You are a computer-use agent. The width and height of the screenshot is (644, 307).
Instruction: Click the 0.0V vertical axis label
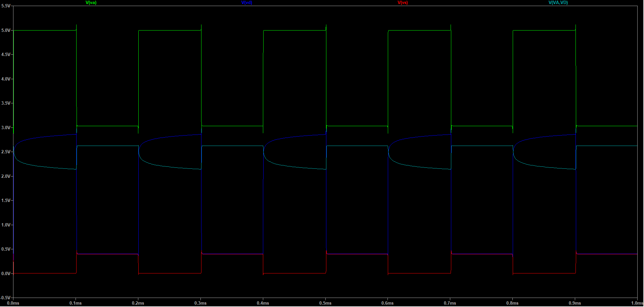pos(6,273)
